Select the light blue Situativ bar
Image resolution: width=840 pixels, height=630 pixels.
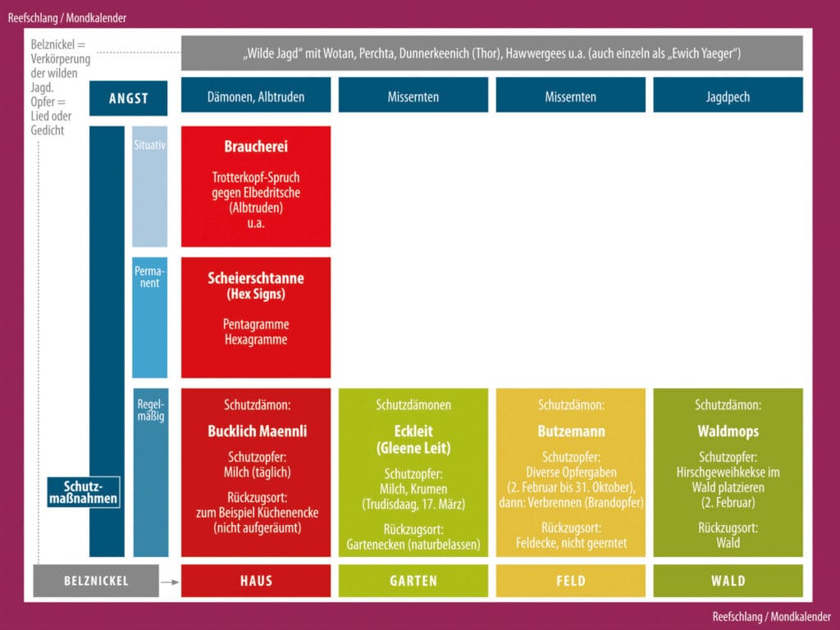point(149,186)
